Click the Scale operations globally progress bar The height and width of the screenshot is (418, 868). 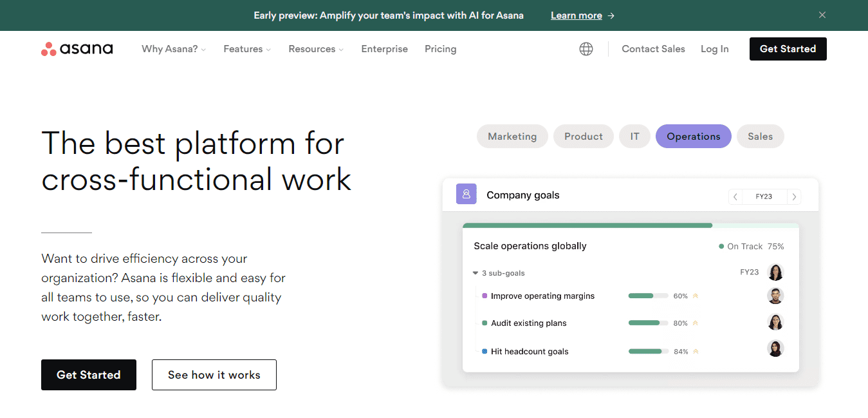point(631,225)
